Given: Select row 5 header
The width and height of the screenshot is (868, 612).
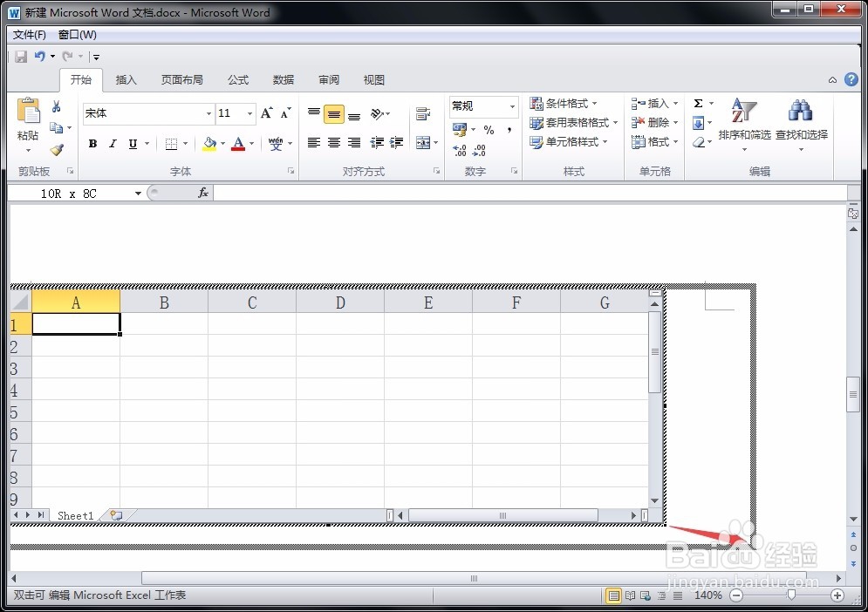Looking at the screenshot, I should [x=20, y=412].
